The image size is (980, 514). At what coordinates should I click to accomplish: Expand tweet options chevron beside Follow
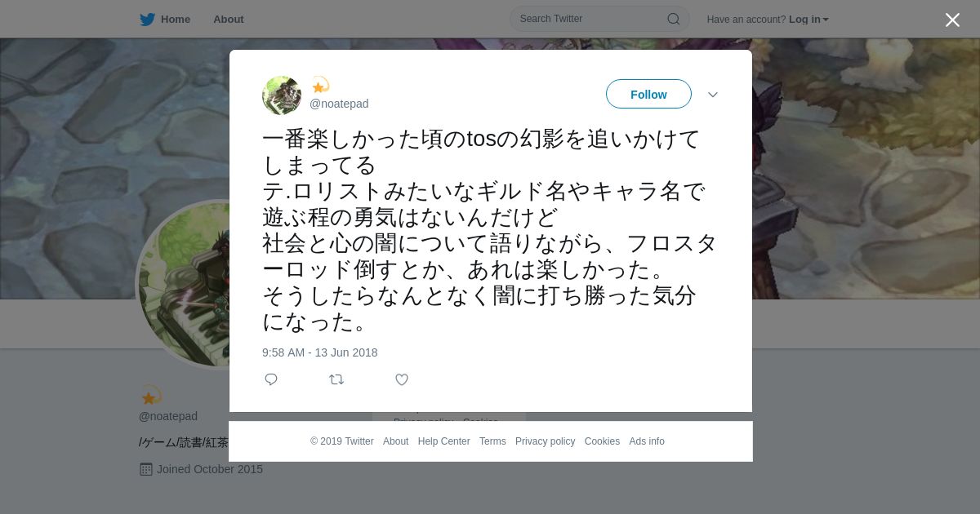pyautogui.click(x=713, y=95)
